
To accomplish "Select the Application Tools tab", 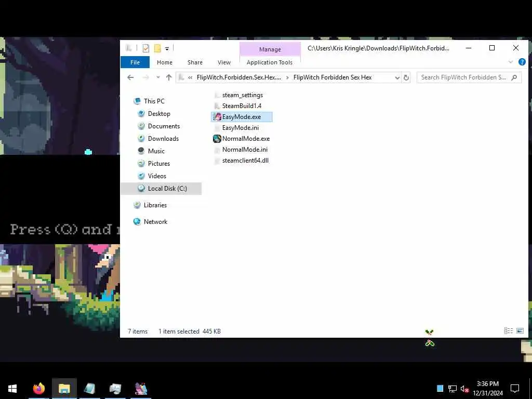I will (270, 62).
